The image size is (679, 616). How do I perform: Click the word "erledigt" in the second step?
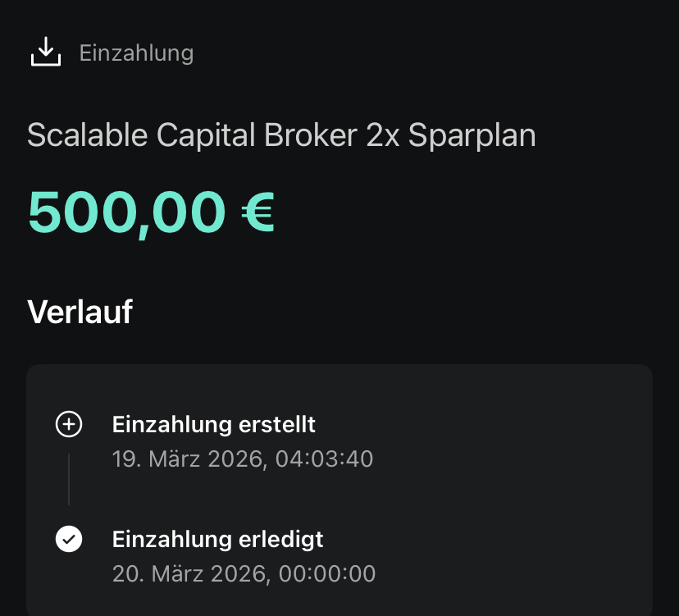coord(281,540)
